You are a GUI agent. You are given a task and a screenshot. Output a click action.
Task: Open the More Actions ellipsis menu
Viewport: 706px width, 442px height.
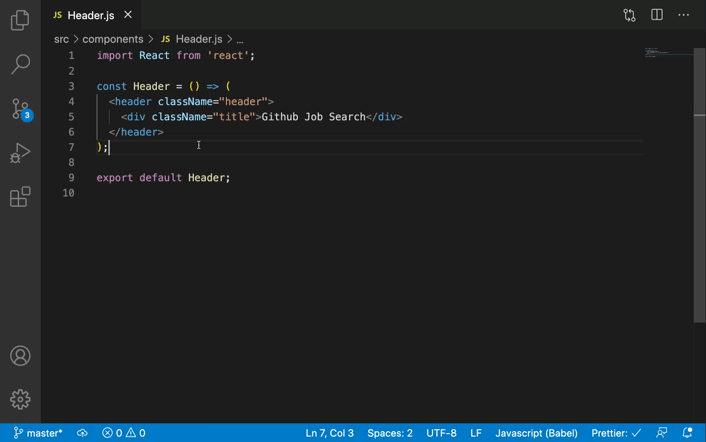coord(683,15)
